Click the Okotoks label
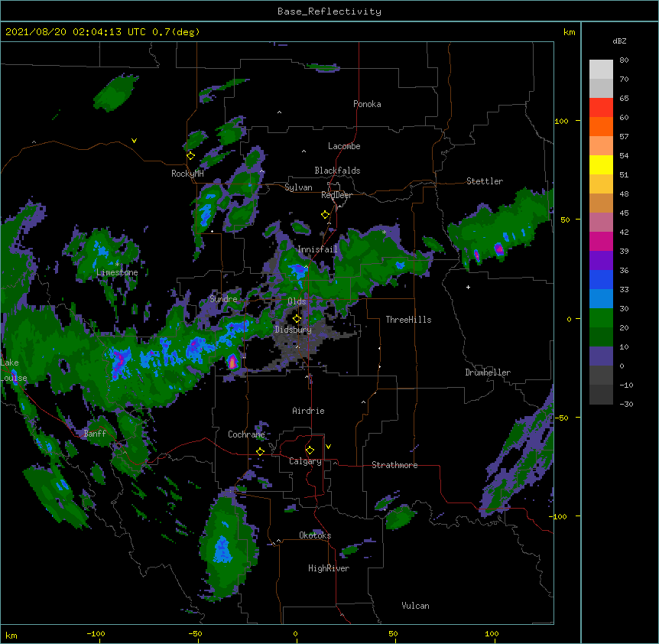This screenshot has height=644, width=659. click(315, 535)
